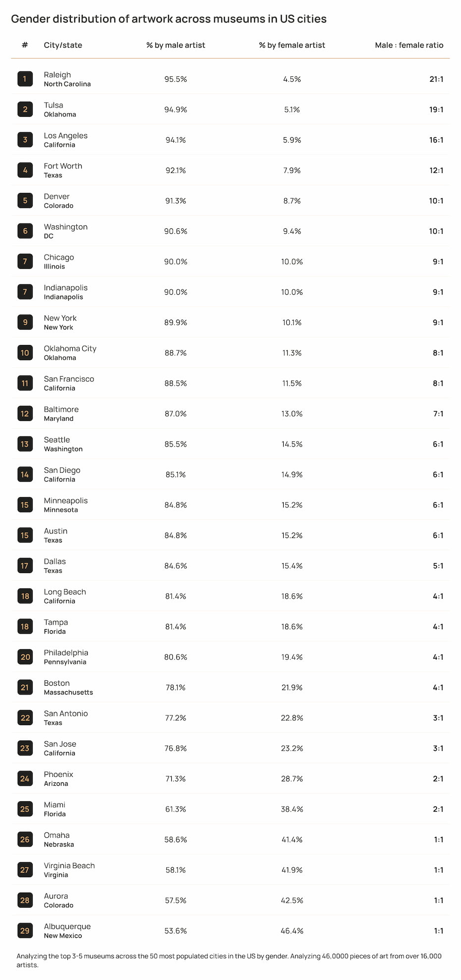Click the rank 1 badge beside Raleigh
This screenshot has width=461, height=980.
pos(25,79)
